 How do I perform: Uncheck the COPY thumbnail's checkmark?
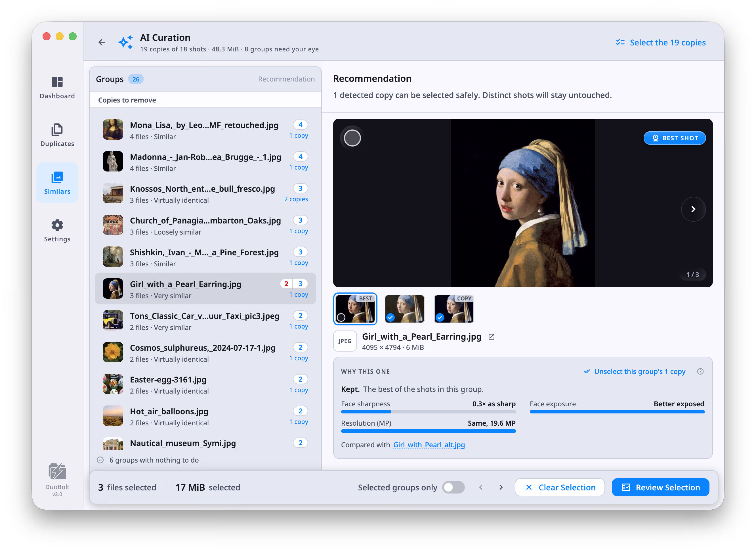click(x=440, y=317)
